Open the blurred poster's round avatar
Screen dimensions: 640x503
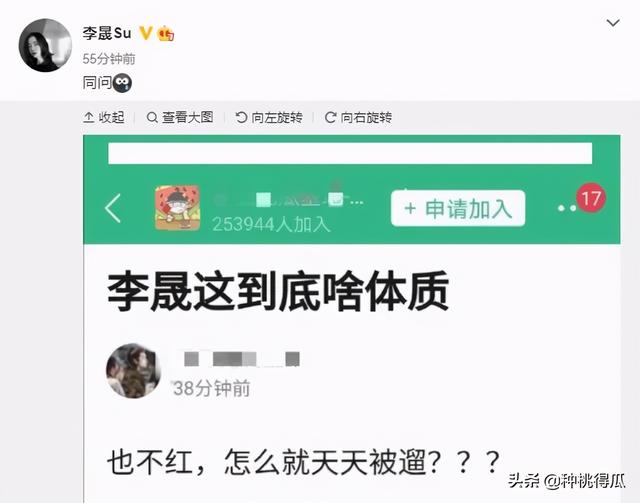click(133, 371)
